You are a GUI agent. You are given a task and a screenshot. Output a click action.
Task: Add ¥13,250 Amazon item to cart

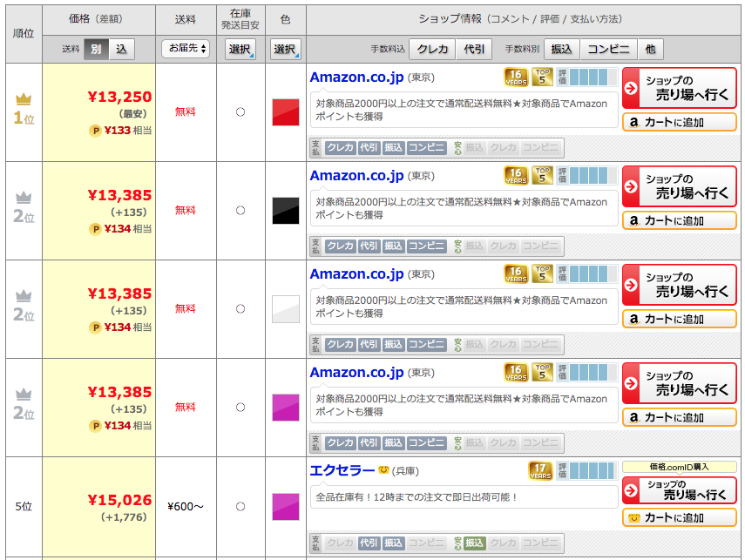[680, 122]
